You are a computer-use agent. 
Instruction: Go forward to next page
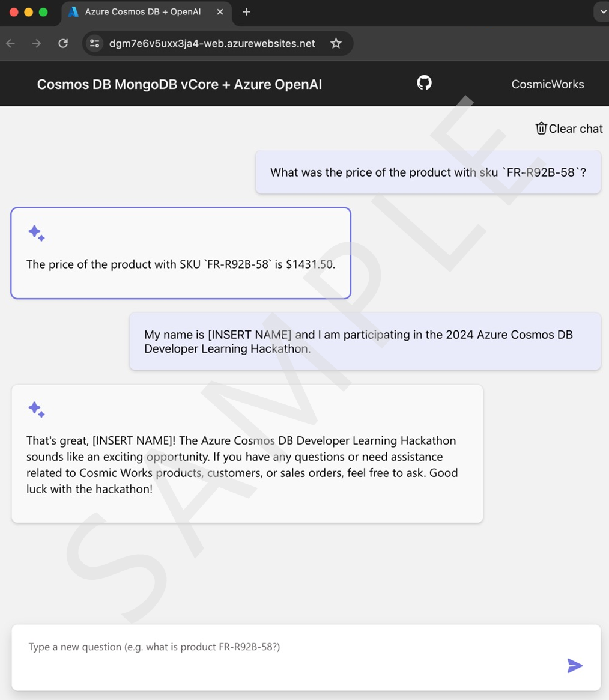coord(37,43)
